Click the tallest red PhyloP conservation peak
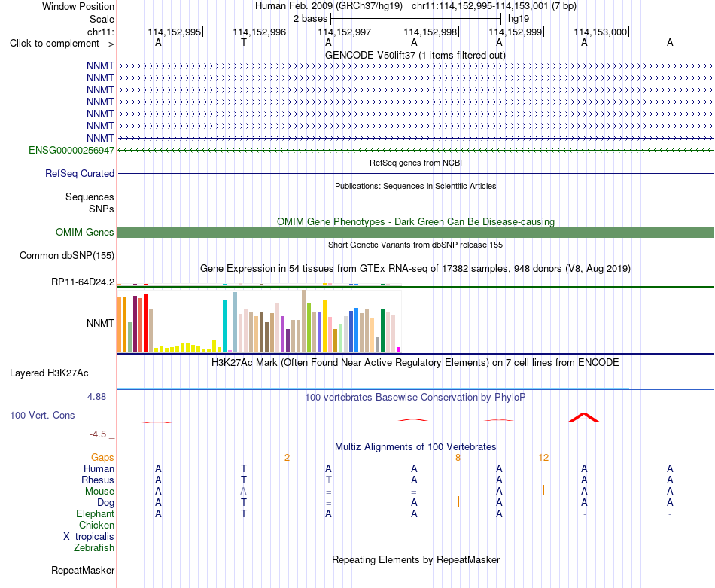This screenshot has height=588, width=715. tap(584, 417)
